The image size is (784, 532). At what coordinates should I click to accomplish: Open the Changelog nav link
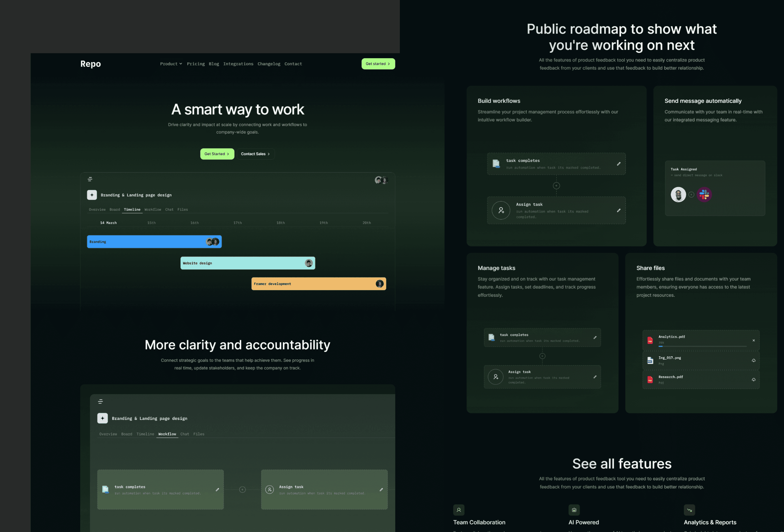click(x=269, y=64)
